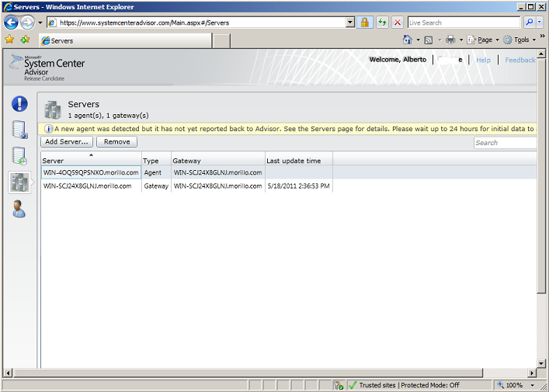Screen dimensions: 549x392
Task: Click the zoom level magnifier icon in status bar
Action: [x=501, y=385]
